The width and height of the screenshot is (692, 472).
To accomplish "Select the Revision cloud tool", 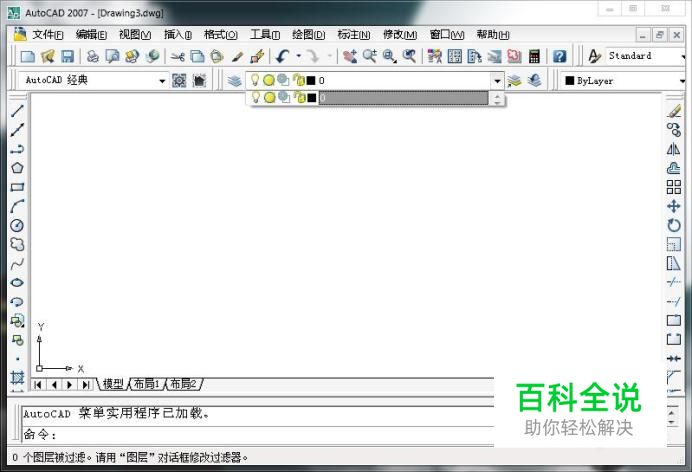I will [x=17, y=244].
